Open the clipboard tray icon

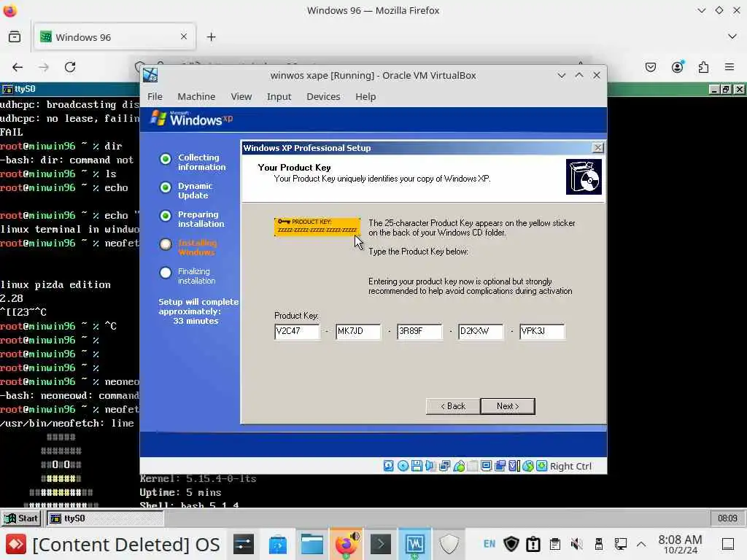click(554, 544)
